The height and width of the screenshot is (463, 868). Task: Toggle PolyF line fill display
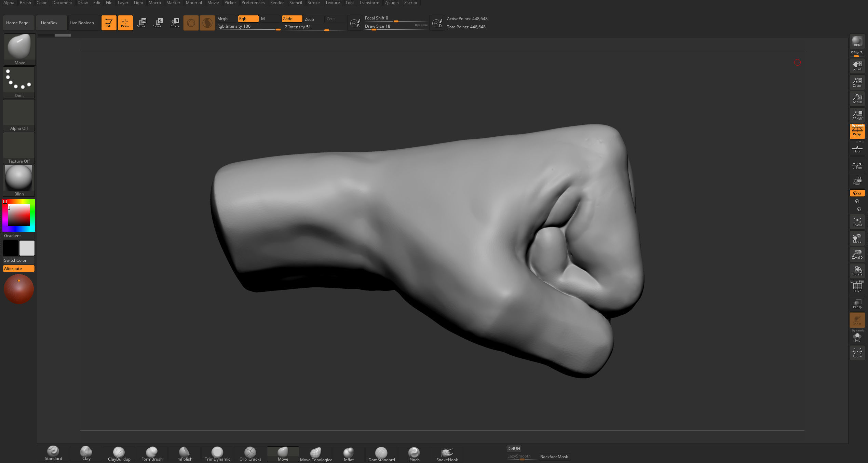857,287
